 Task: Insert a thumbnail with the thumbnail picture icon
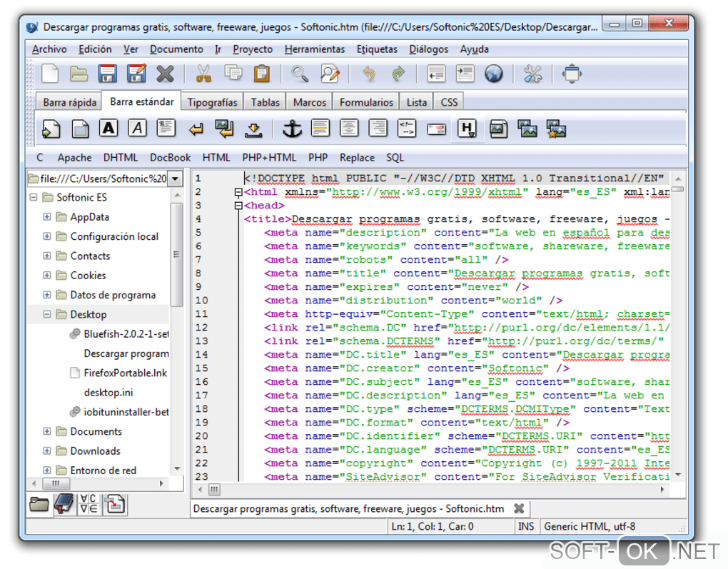[x=527, y=129]
